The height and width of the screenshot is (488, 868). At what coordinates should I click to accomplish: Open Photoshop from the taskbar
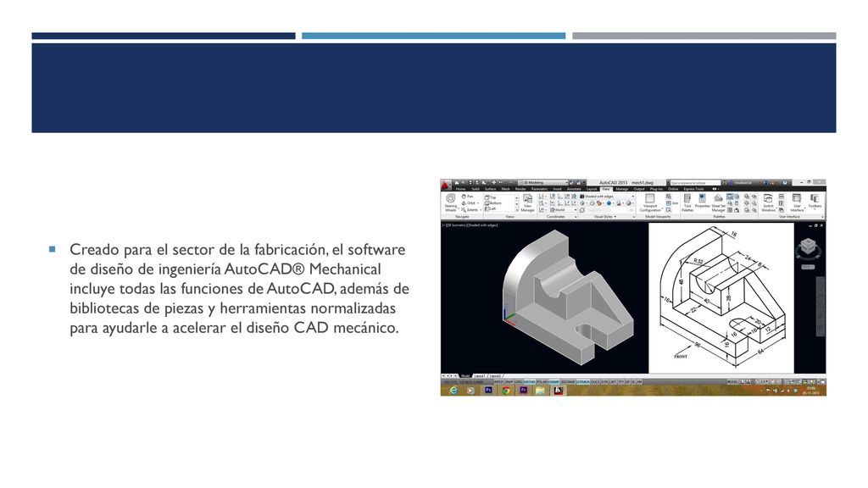tap(488, 390)
